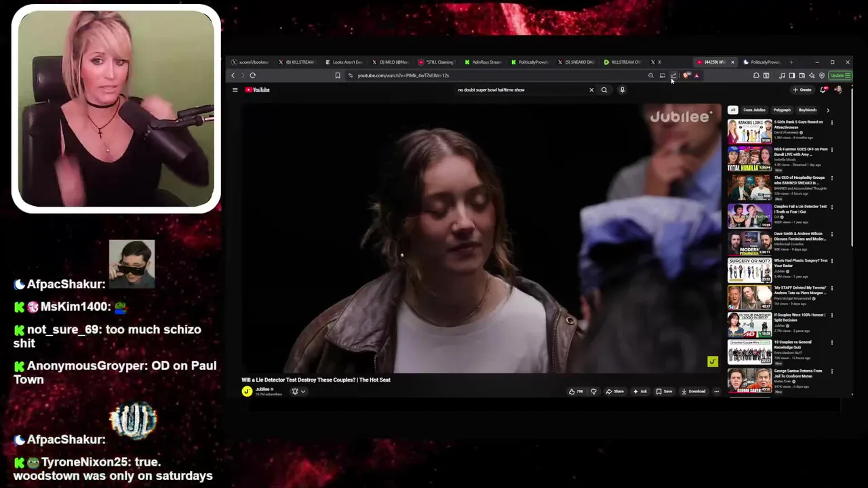The image size is (868, 488).
Task: Click the Share button under video
Action: coord(615,391)
